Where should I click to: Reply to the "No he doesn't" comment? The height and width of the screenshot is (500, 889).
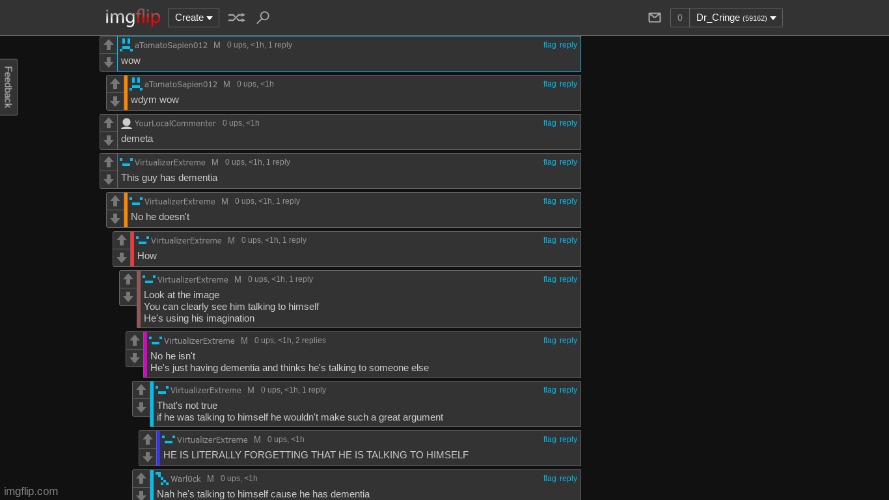(568, 201)
